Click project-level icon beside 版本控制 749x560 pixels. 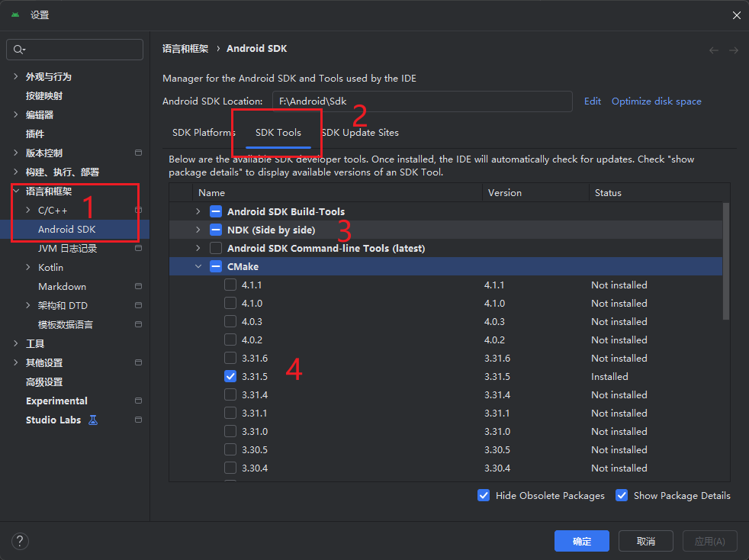(139, 153)
